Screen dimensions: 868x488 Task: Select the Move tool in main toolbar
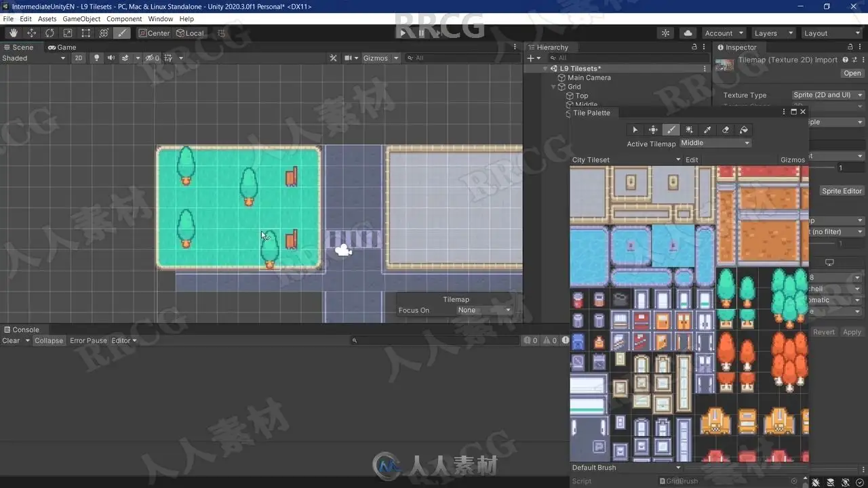tap(32, 33)
